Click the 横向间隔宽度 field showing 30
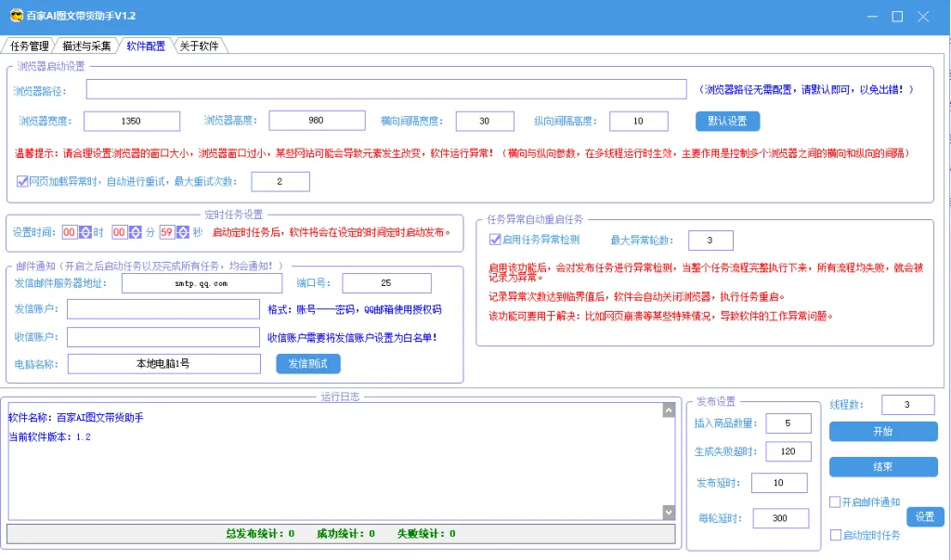Screen dimensions: 951x560 pos(485,121)
